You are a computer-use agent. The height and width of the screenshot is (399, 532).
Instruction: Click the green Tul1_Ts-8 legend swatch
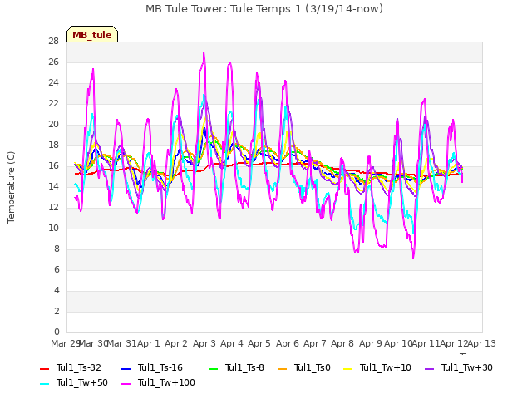click(213, 369)
